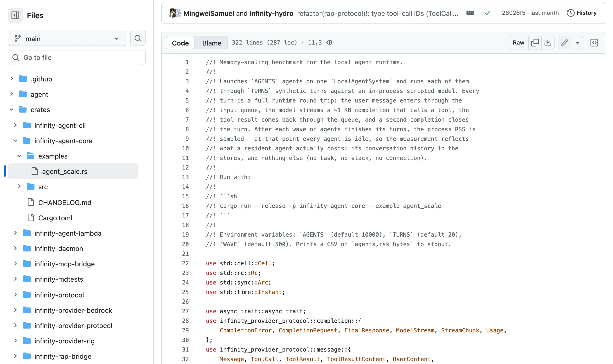The height and width of the screenshot is (364, 613).
Task: Collapse the infinity-agent-core folder
Action: (x=16, y=141)
